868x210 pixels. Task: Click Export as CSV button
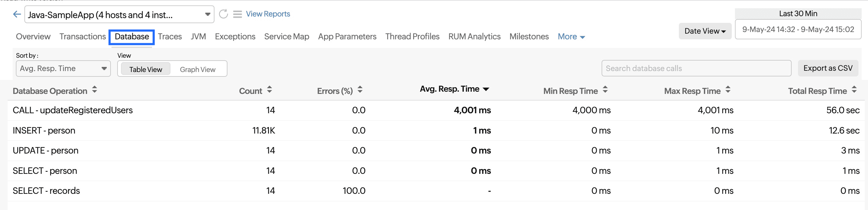click(827, 68)
